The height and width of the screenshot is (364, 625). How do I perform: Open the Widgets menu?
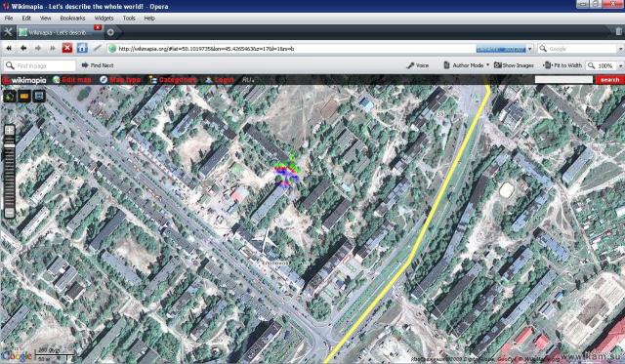pos(104,18)
